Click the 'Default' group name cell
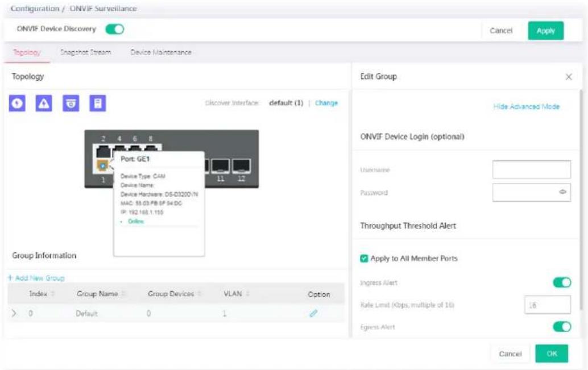Image resolution: width=588 pixels, height=370 pixels. point(86,313)
